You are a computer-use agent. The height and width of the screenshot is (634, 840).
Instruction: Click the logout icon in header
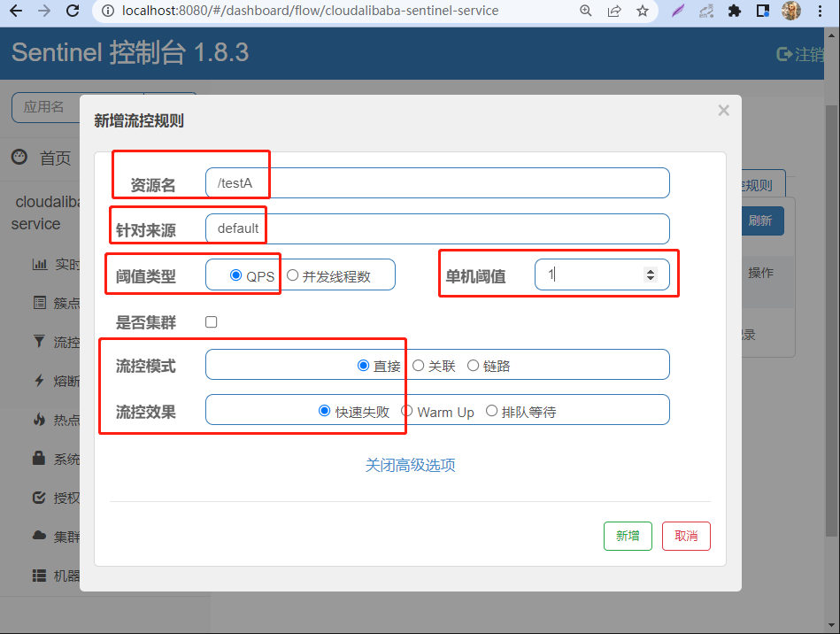click(784, 54)
